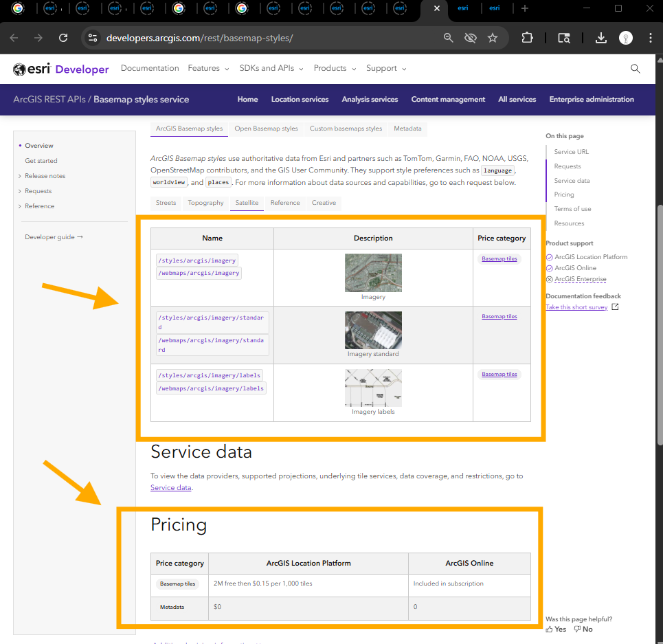Open Analysis services menu item
This screenshot has width=663, height=644.
370,100
